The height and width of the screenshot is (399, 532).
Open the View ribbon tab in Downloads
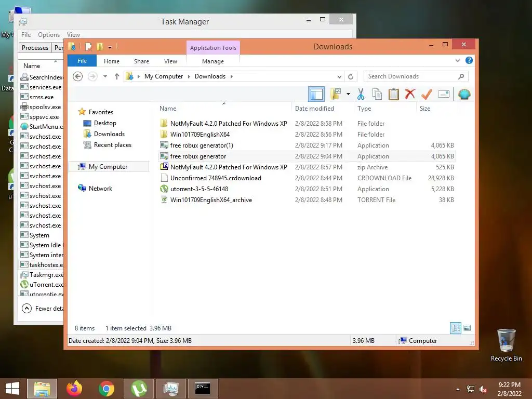coord(170,61)
